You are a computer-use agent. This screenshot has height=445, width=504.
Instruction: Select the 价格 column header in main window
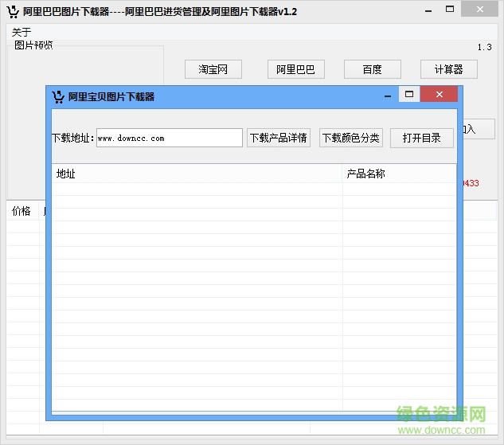point(21,211)
